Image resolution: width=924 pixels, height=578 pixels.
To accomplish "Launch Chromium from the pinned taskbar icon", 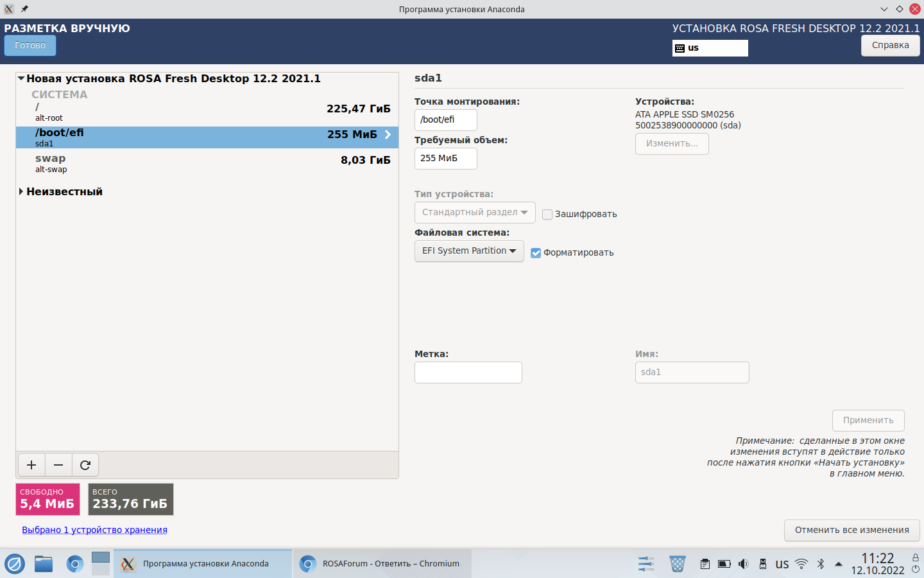I will pos(75,564).
